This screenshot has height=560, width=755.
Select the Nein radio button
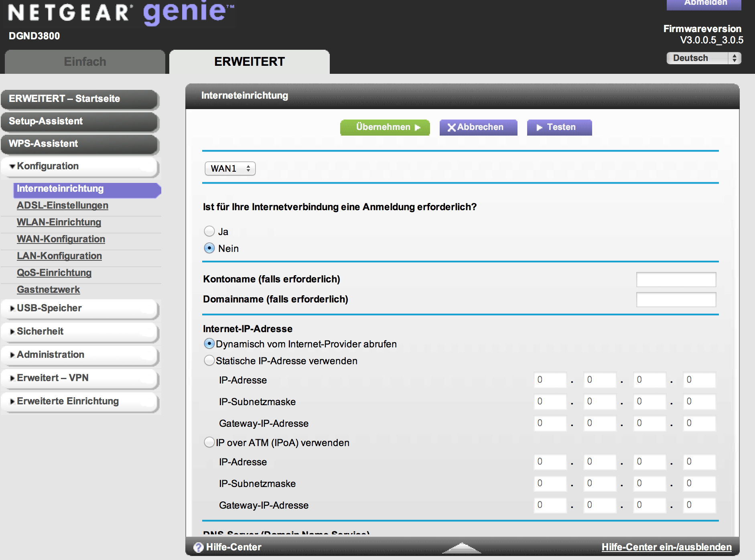click(x=209, y=248)
